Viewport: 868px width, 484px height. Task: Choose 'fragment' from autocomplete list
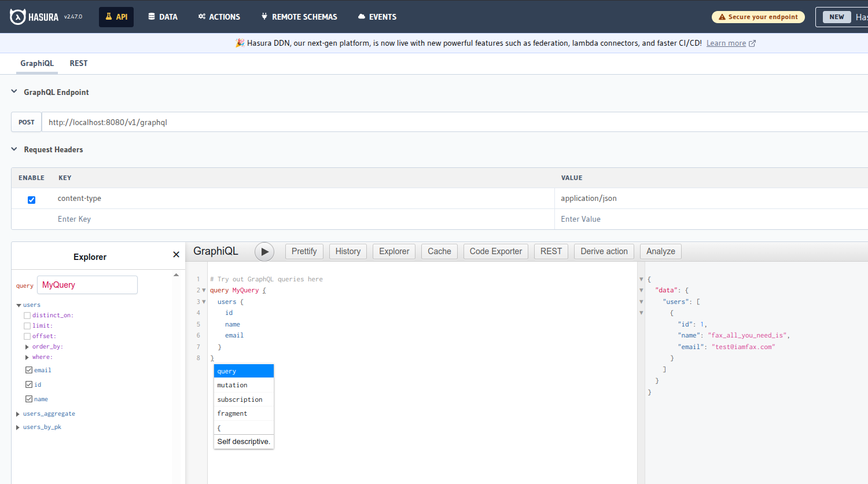[244, 413]
